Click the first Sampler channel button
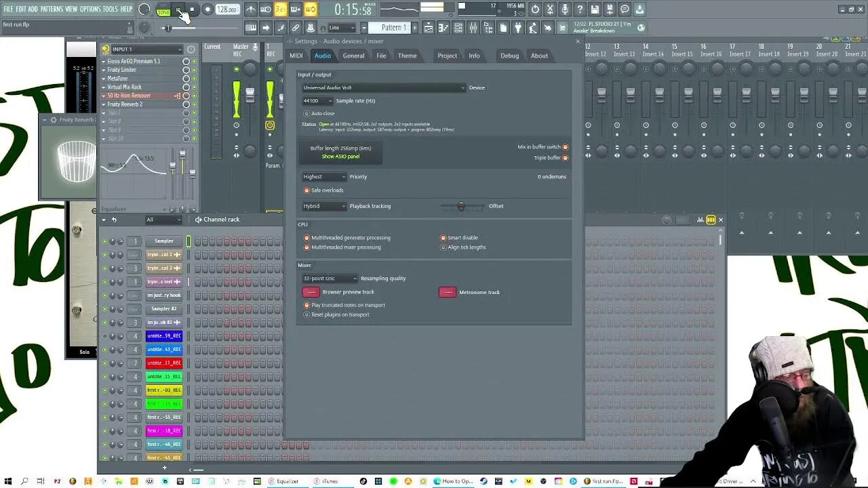Image resolution: width=868 pixels, height=488 pixels. click(x=163, y=241)
